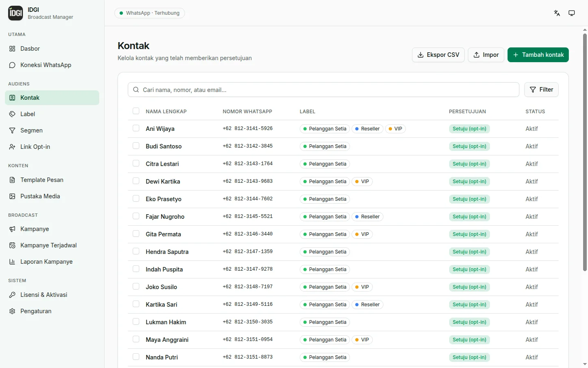Open the Kontak menu item
Screen dimensions: 588x368
coord(52,98)
